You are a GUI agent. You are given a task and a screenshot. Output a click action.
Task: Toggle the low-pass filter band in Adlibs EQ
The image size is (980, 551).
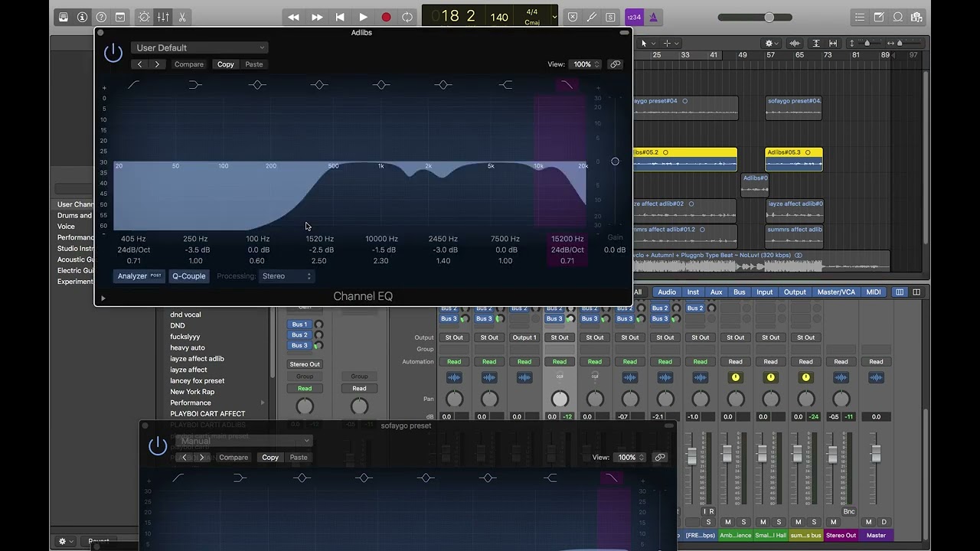coord(567,85)
